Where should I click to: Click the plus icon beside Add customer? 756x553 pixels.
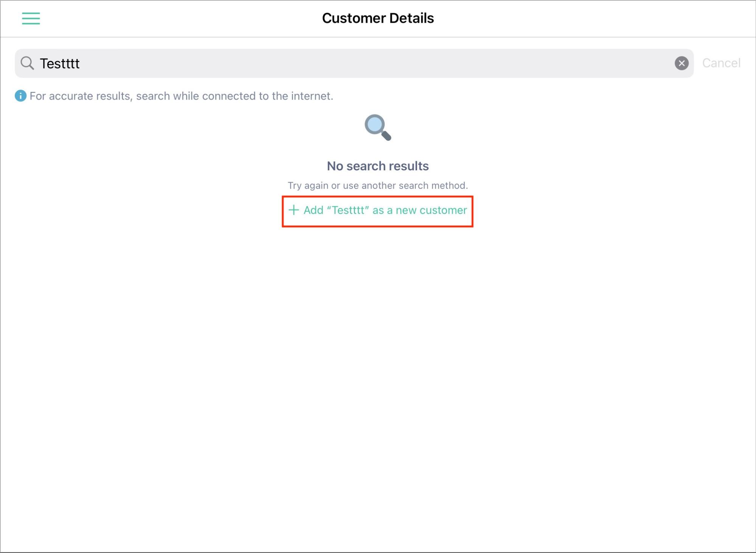(293, 210)
